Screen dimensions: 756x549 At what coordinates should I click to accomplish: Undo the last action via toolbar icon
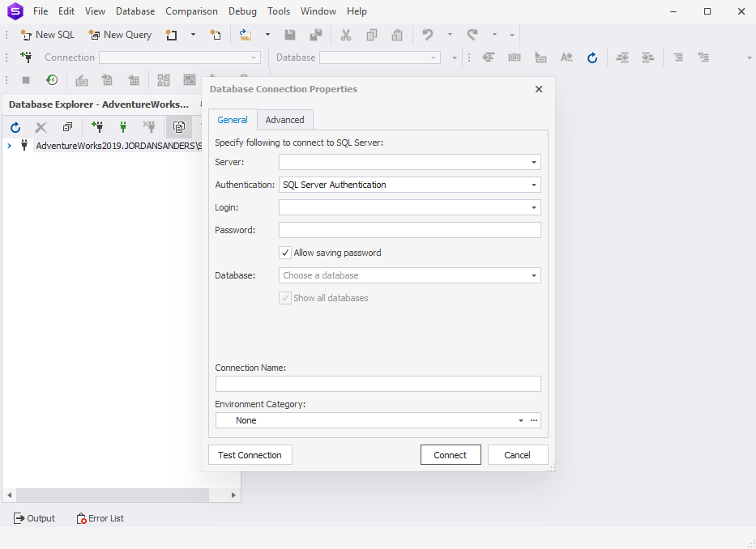pos(427,35)
